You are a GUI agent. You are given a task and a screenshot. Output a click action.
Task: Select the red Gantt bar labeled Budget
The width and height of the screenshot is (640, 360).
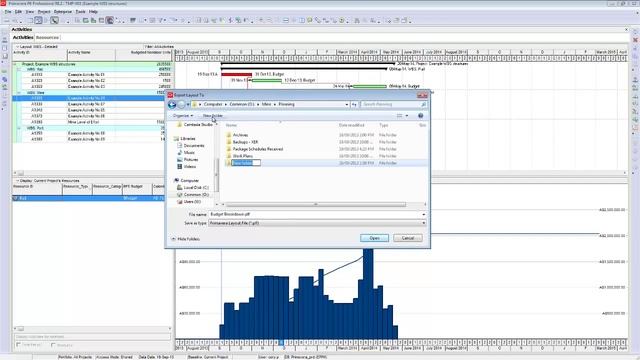tap(236, 74)
